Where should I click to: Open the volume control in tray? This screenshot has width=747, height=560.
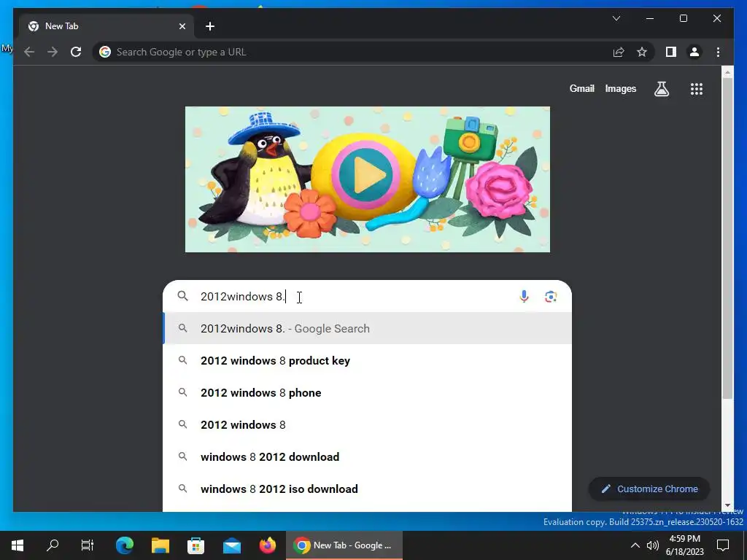click(653, 545)
